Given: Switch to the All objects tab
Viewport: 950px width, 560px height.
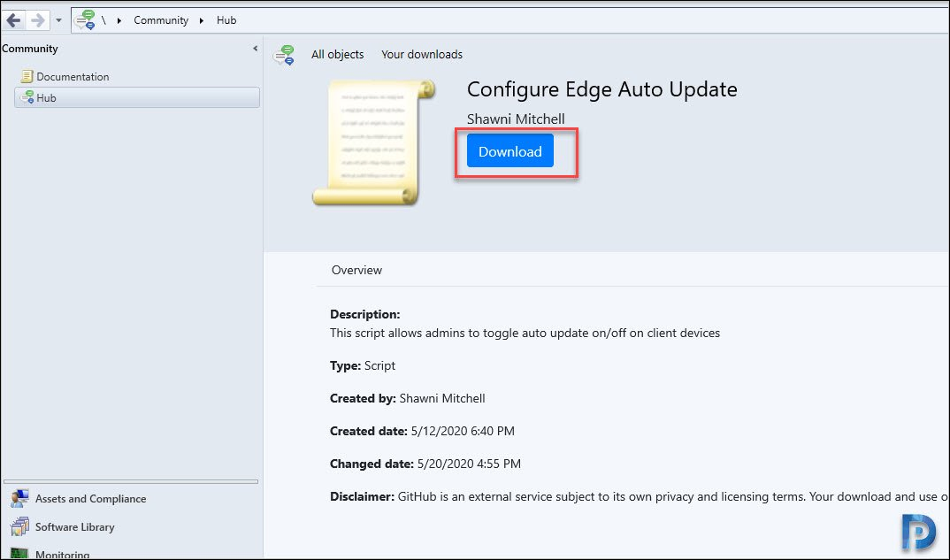Looking at the screenshot, I should (338, 55).
